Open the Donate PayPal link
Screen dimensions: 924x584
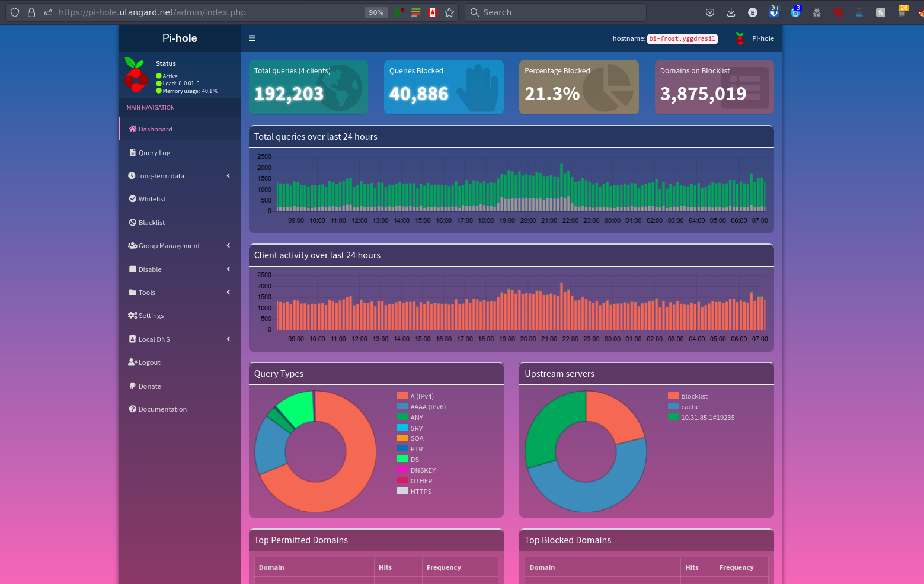pyautogui.click(x=149, y=386)
